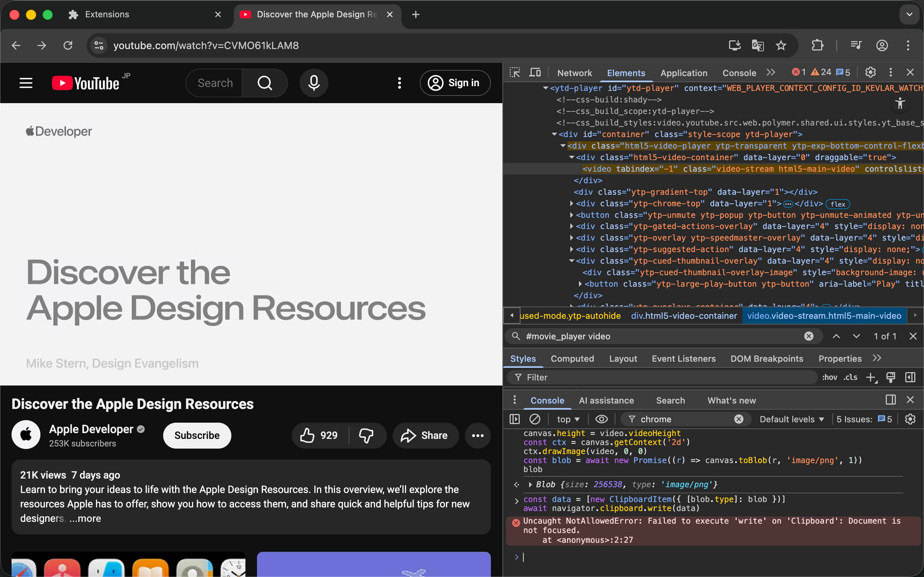Click the dislike thumbs-down button
924x577 pixels.
click(366, 435)
